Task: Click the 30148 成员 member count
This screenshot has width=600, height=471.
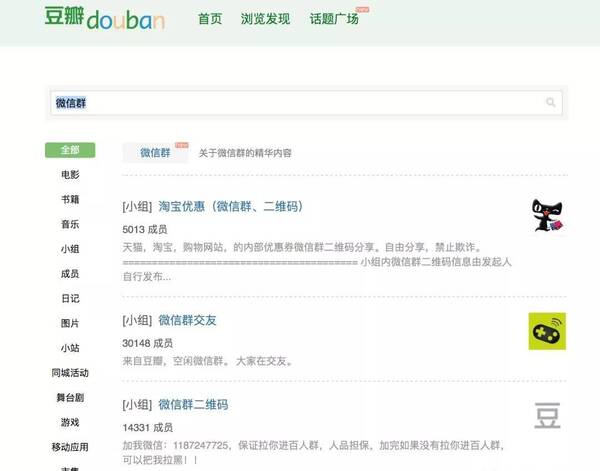Action: click(x=148, y=343)
